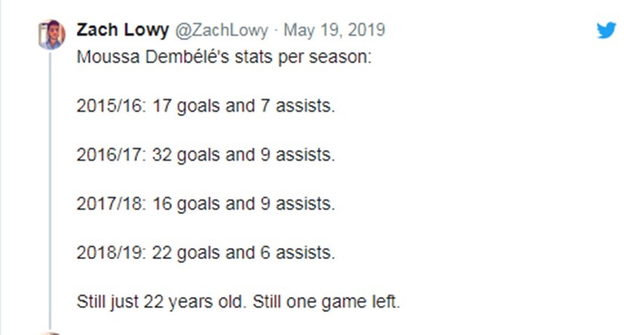Click the "Moussa Dembélé's stats per season" line
The height and width of the screenshot is (335, 644).
(224, 57)
